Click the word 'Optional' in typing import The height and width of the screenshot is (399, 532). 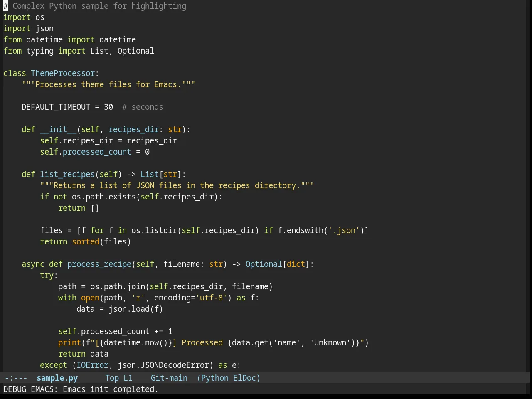(135, 51)
